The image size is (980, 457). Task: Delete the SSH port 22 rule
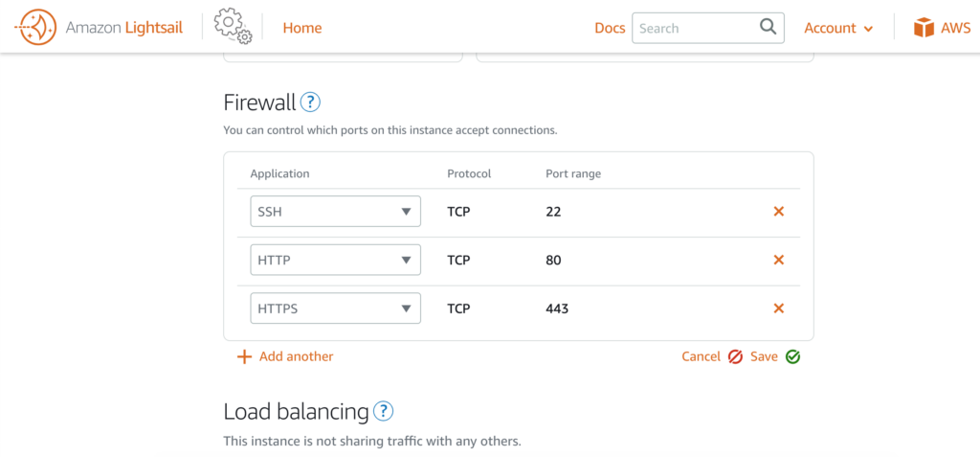point(779,212)
